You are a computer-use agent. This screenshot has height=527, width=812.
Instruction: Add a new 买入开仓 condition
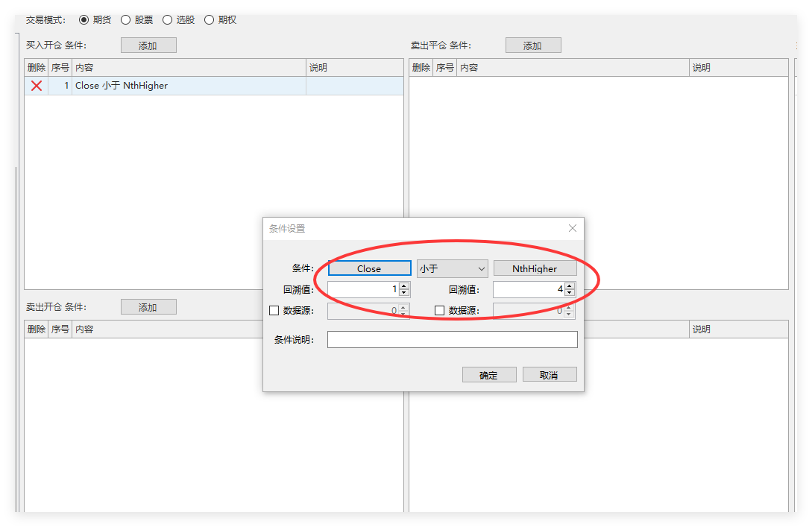pyautogui.click(x=148, y=45)
